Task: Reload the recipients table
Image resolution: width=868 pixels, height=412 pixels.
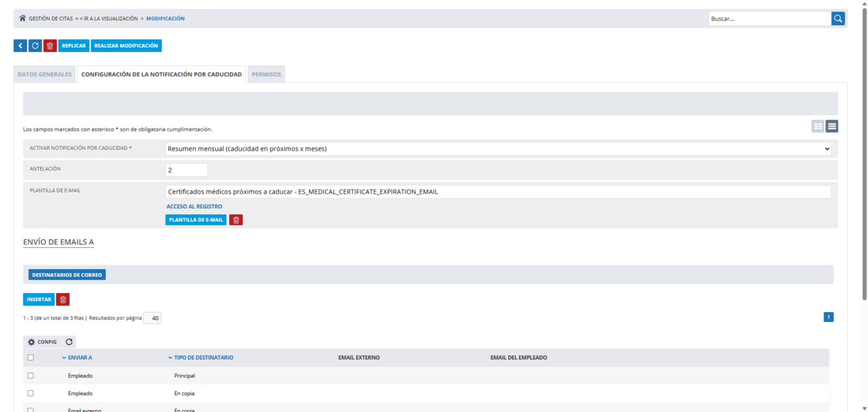Action: (69, 342)
